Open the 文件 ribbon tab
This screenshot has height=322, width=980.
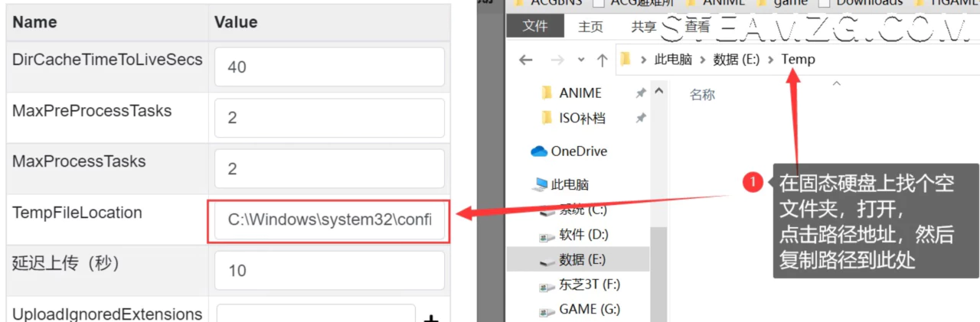point(534,26)
